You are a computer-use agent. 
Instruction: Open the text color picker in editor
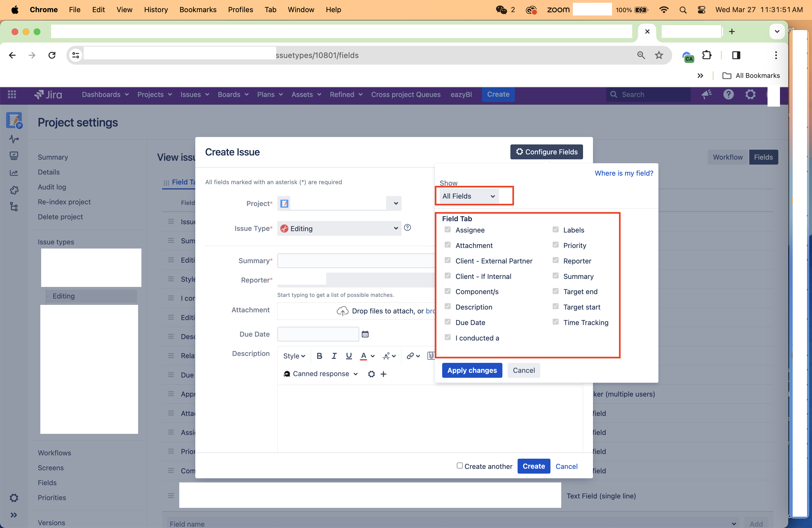(x=367, y=356)
